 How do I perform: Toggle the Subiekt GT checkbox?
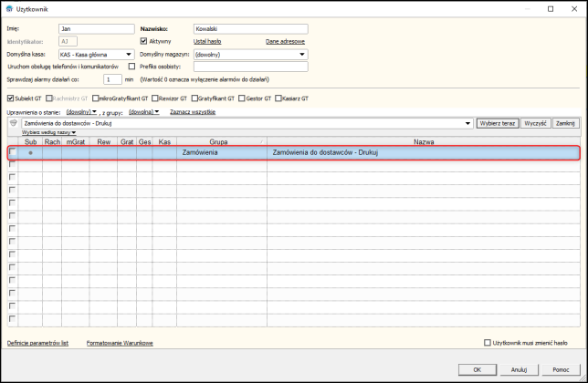[11, 98]
